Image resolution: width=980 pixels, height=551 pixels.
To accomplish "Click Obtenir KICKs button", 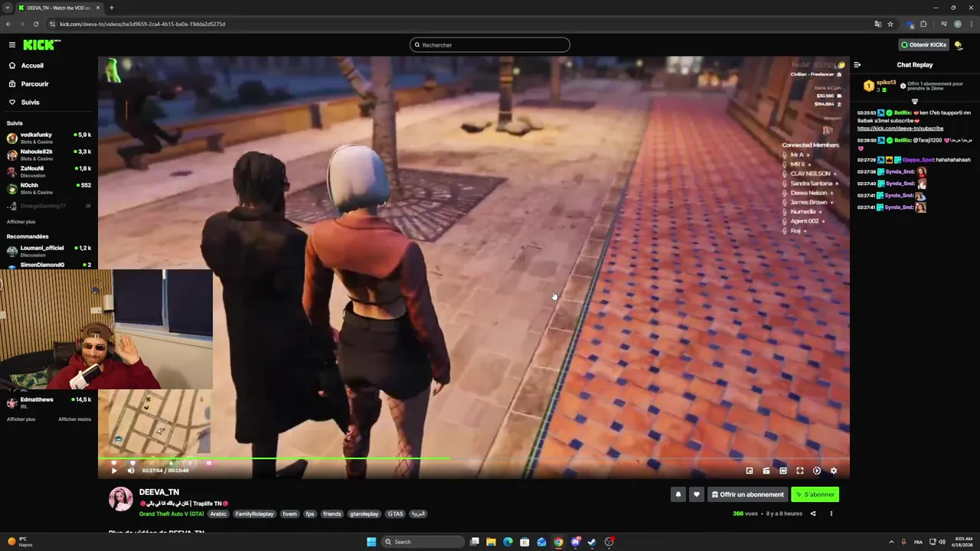I will pyautogui.click(x=924, y=45).
